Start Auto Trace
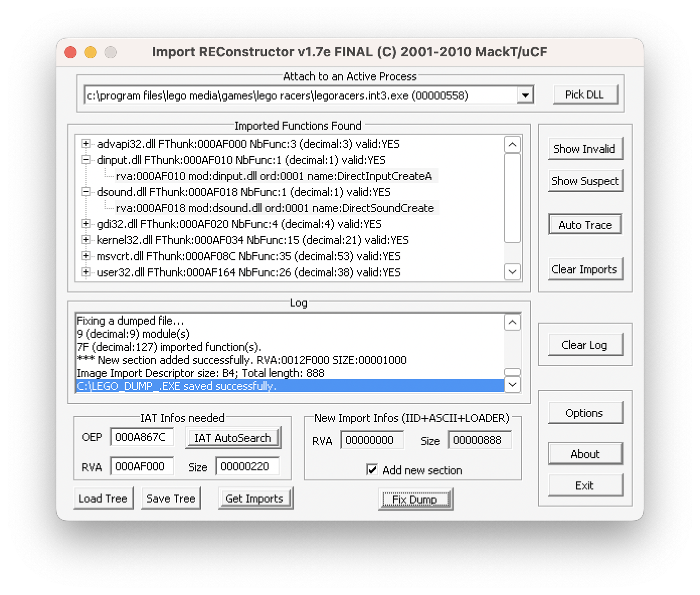Viewport: 700px width, 595px height. (x=585, y=225)
